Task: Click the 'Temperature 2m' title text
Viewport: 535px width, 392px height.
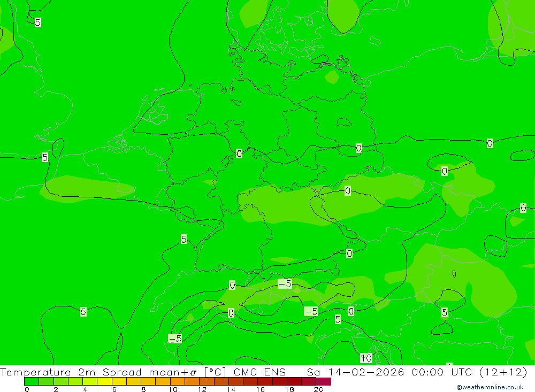Action: coord(48,372)
